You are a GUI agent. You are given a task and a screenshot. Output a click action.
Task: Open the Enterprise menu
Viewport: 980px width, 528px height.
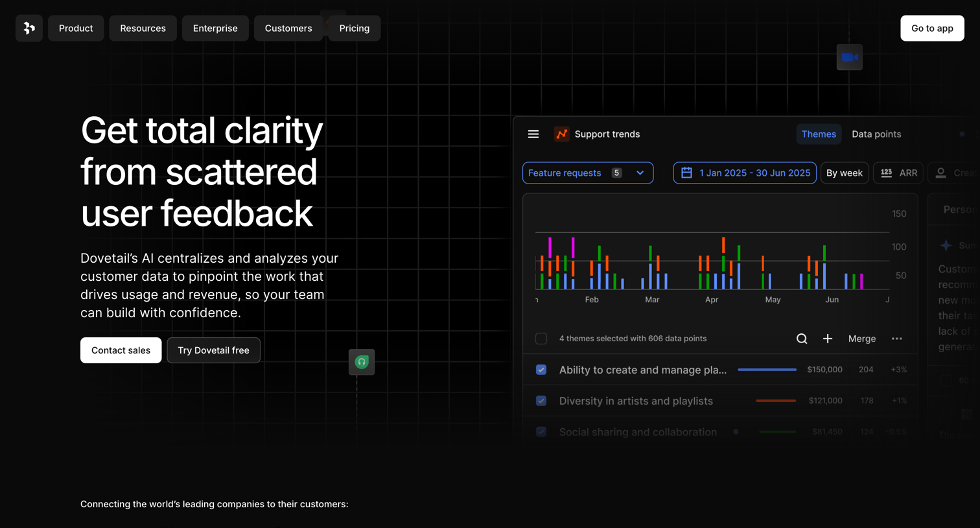click(215, 29)
